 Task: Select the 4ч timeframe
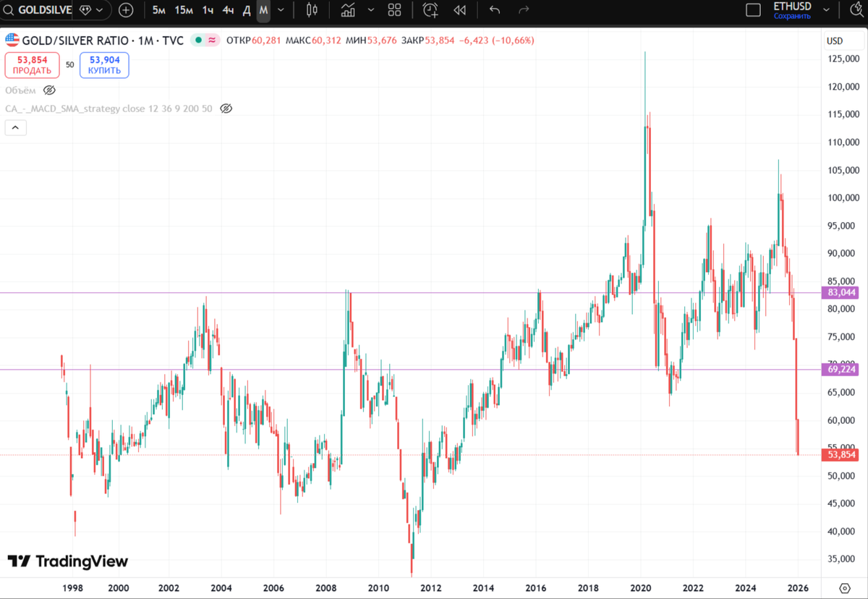click(228, 10)
